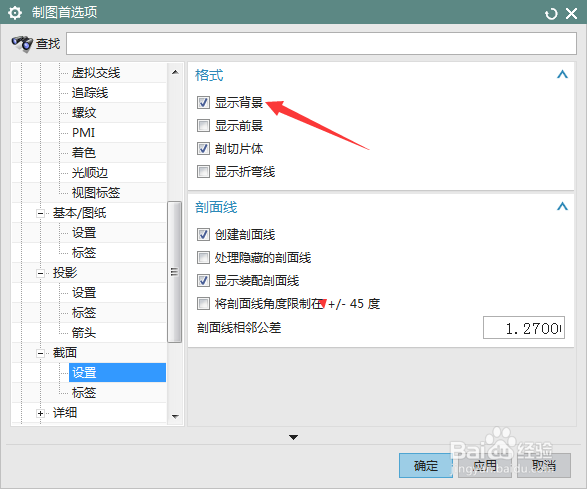Image resolution: width=587 pixels, height=489 pixels.
Task: Select 设置 under 基本/图纸
Action: click(84, 233)
